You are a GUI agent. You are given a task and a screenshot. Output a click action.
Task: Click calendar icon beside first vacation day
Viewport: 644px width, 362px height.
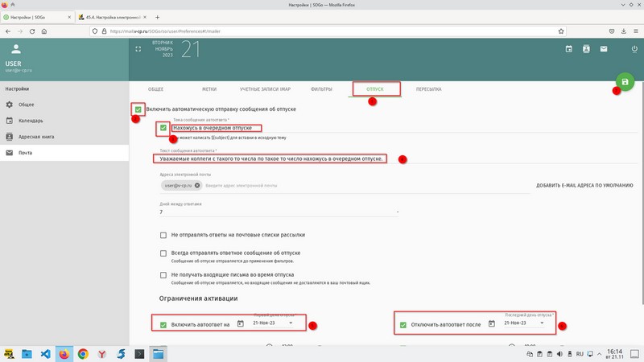pos(241,323)
